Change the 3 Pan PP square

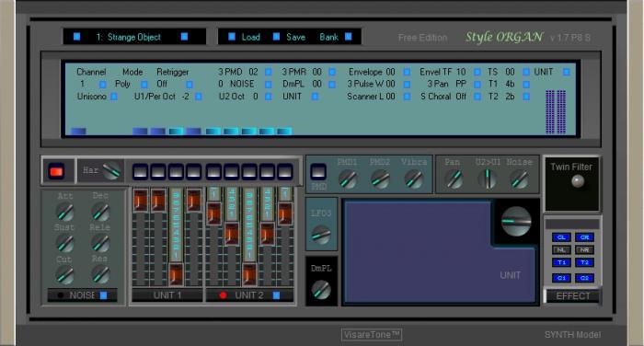click(477, 85)
